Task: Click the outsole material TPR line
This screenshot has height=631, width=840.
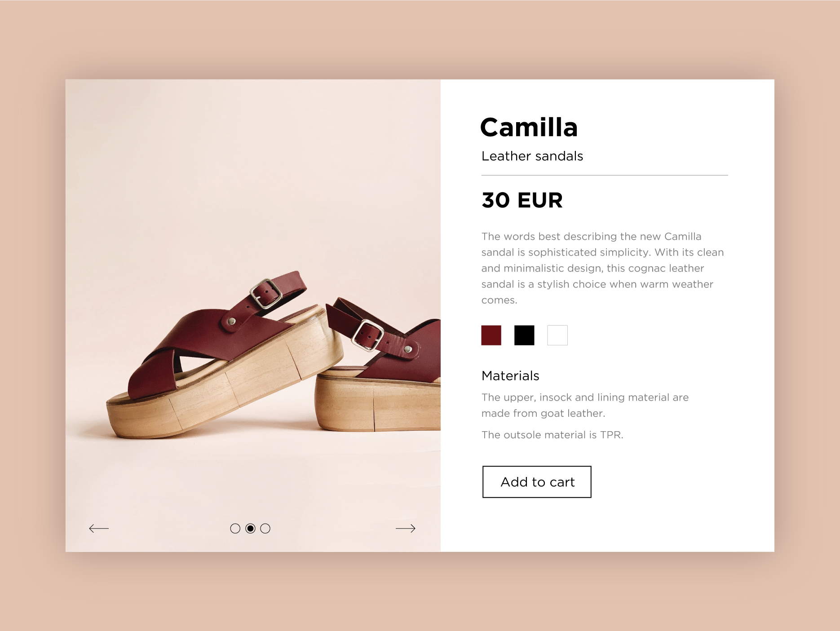Action: (x=552, y=435)
